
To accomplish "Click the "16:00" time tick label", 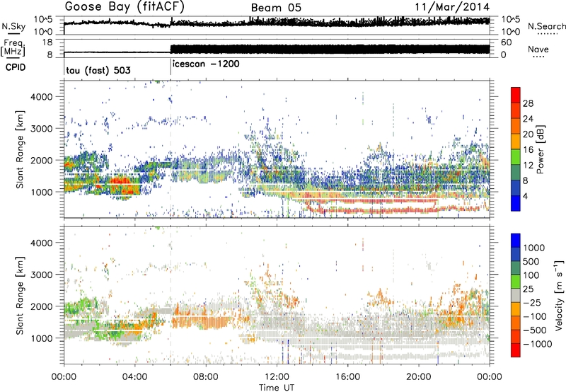I will (347, 377).
